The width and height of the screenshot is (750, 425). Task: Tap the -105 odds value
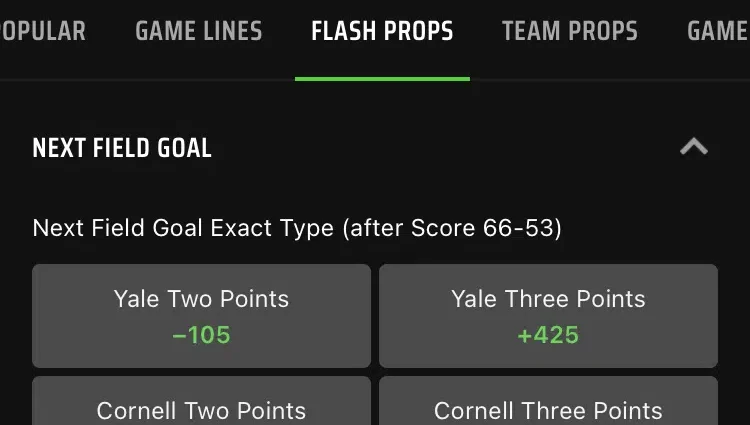coord(201,335)
